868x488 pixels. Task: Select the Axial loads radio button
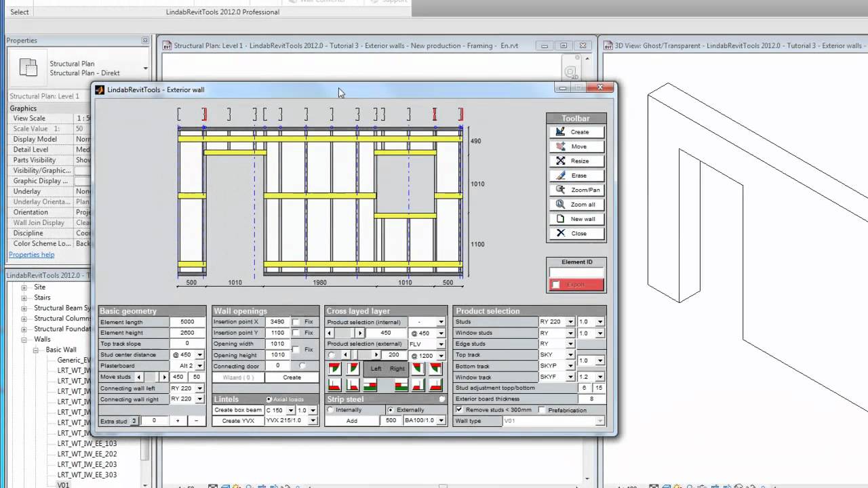(x=269, y=399)
